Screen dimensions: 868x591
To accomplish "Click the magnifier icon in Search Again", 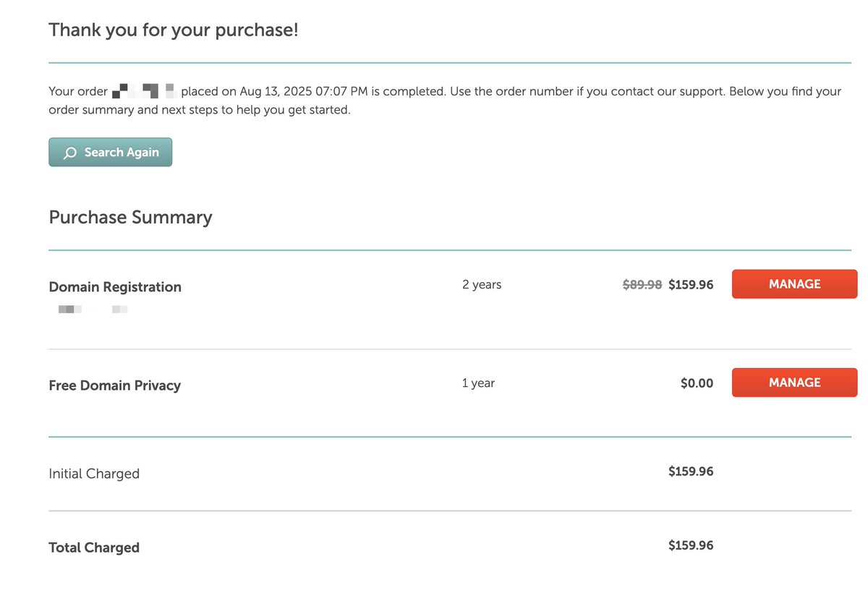I will (x=69, y=153).
